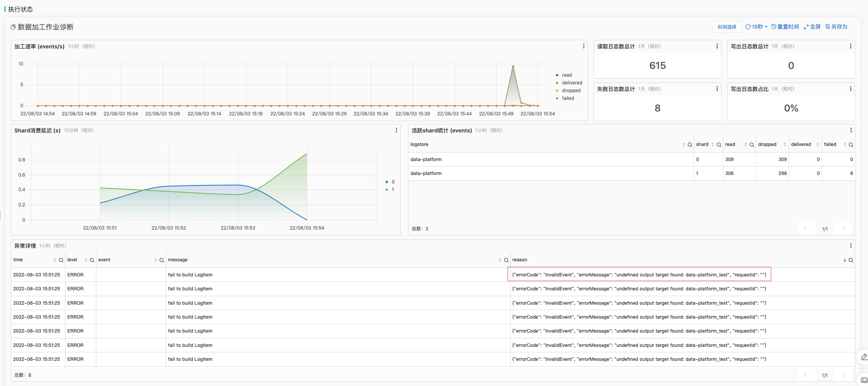Image resolution: width=868 pixels, height=386 pixels.
Task: Open more options menu of 读取日志数总计 card
Action: coord(717,46)
